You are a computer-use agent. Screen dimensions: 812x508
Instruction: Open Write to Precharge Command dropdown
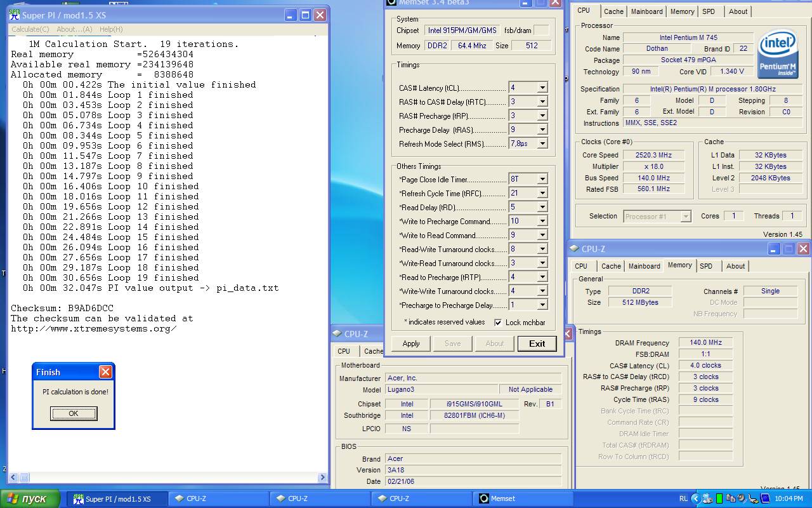542,221
